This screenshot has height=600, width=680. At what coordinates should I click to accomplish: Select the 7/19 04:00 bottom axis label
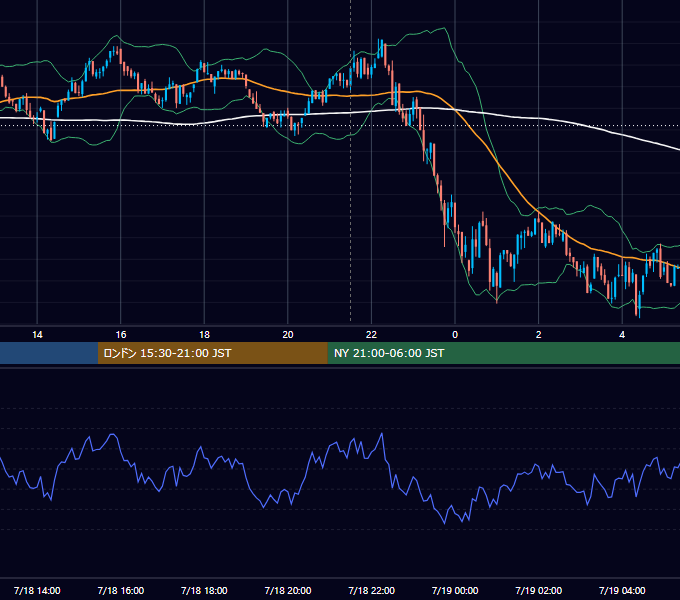[622, 590]
